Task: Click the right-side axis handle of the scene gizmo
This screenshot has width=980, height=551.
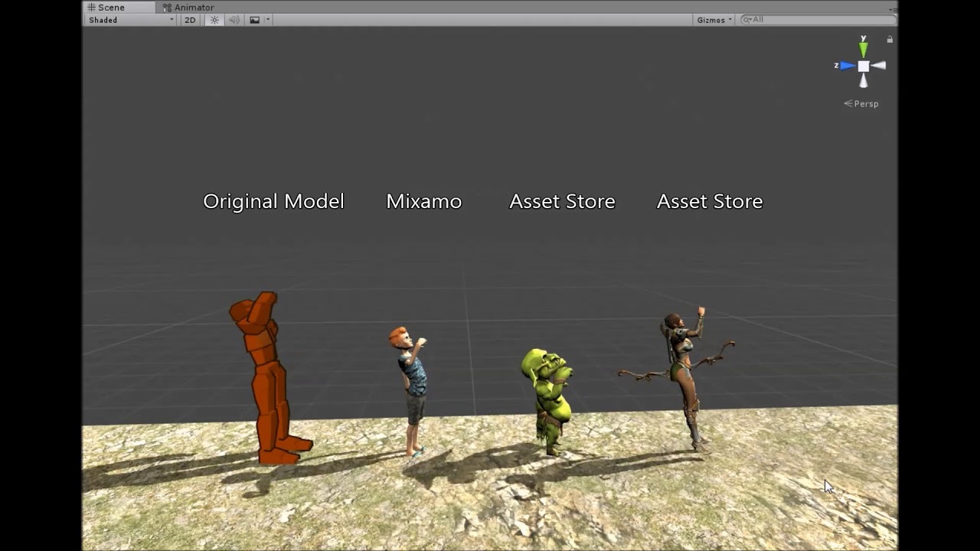Action: [879, 65]
